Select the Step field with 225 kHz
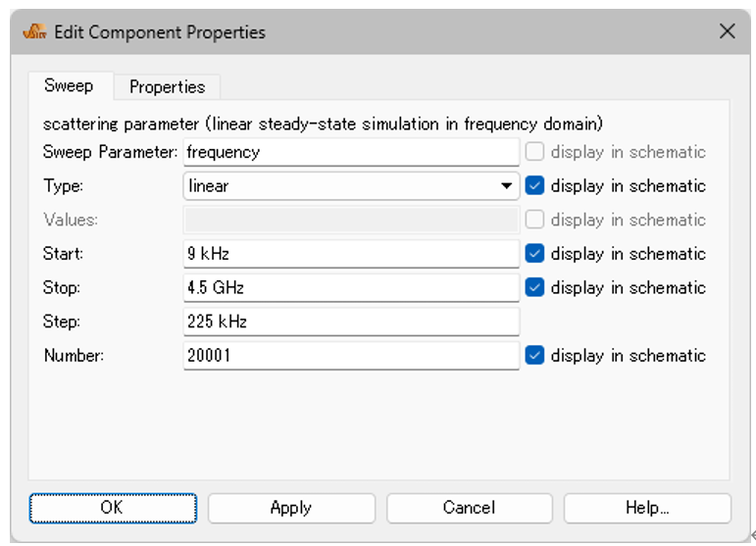 [351, 322]
